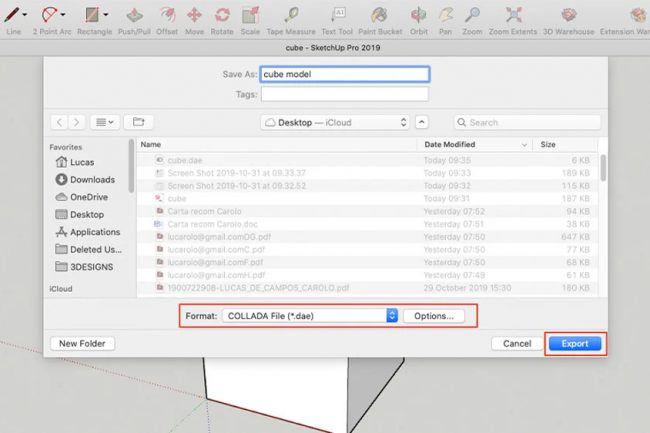650x433 pixels.
Task: Open the view options dropdown
Action: (103, 122)
